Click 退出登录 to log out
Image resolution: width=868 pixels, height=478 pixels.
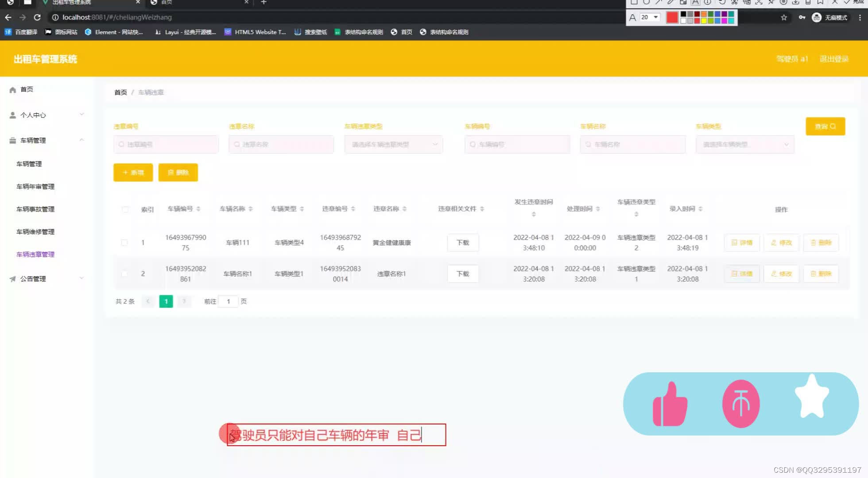click(x=834, y=59)
